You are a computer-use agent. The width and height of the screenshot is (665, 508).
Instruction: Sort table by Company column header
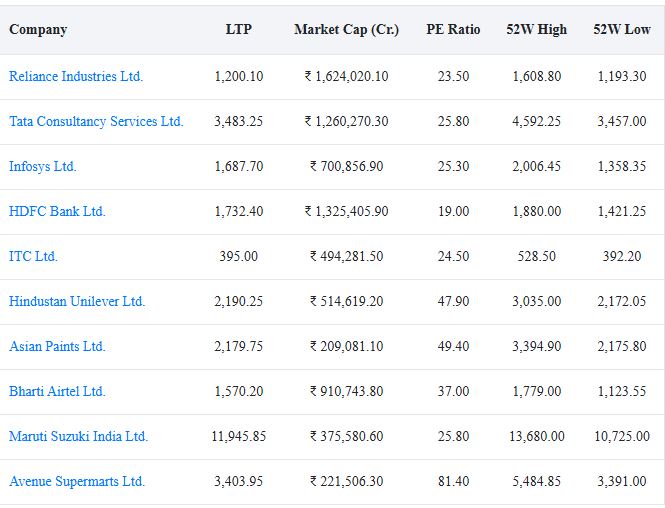tap(38, 29)
